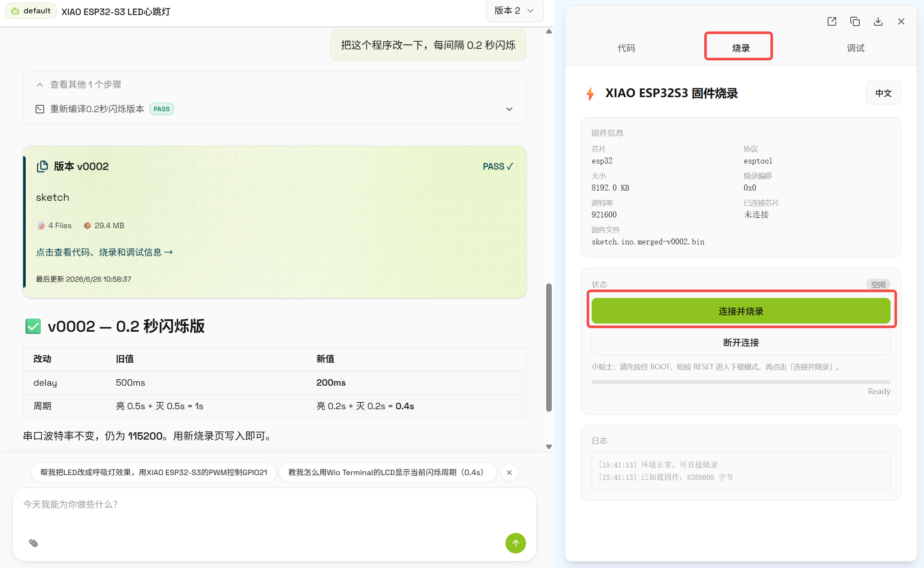The width and height of the screenshot is (924, 568).
Task: Click the flash offset value 0x0
Action: point(750,188)
